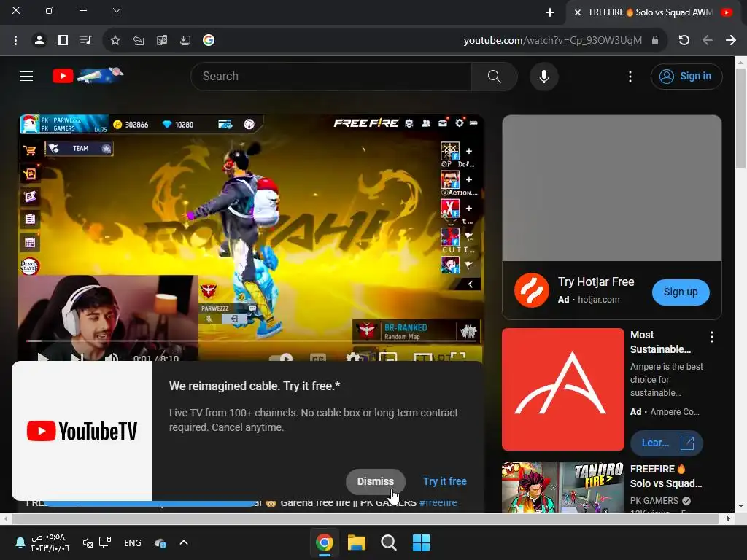Click the hotjar.com ad link

(598, 300)
